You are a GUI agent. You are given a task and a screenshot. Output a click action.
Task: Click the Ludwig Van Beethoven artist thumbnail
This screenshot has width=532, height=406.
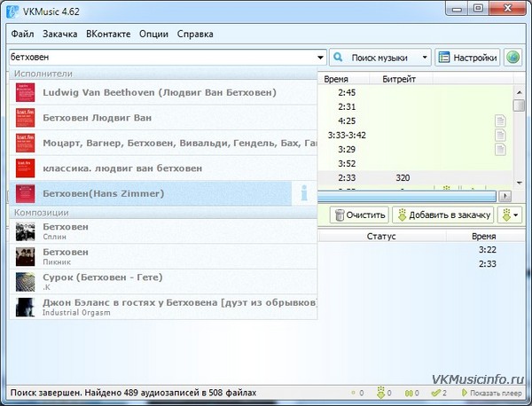[x=25, y=92]
